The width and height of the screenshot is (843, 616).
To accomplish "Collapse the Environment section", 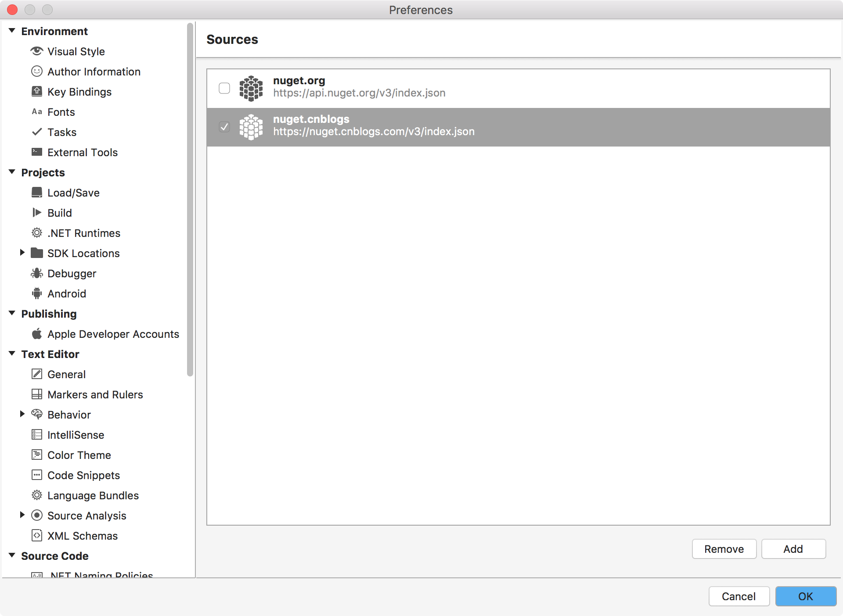I will click(12, 31).
